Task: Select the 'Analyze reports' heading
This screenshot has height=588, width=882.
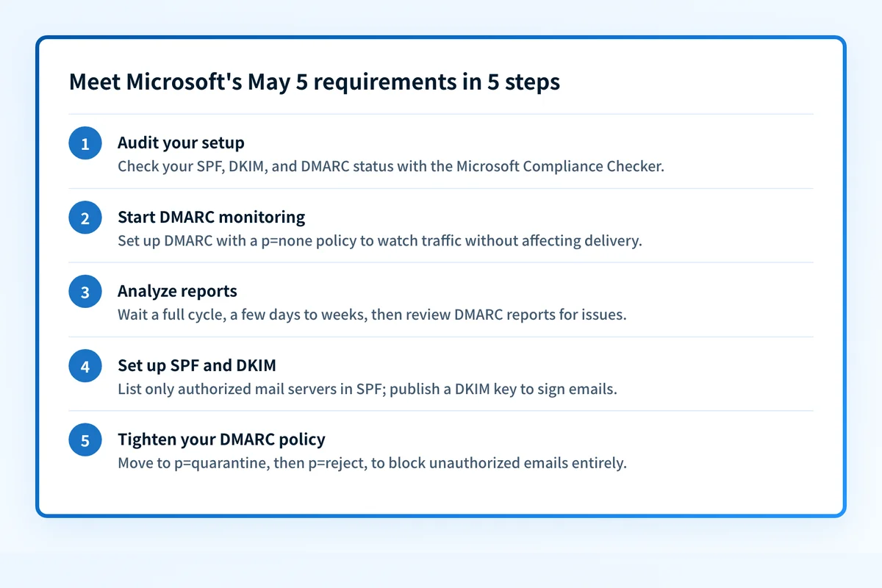Action: point(177,291)
